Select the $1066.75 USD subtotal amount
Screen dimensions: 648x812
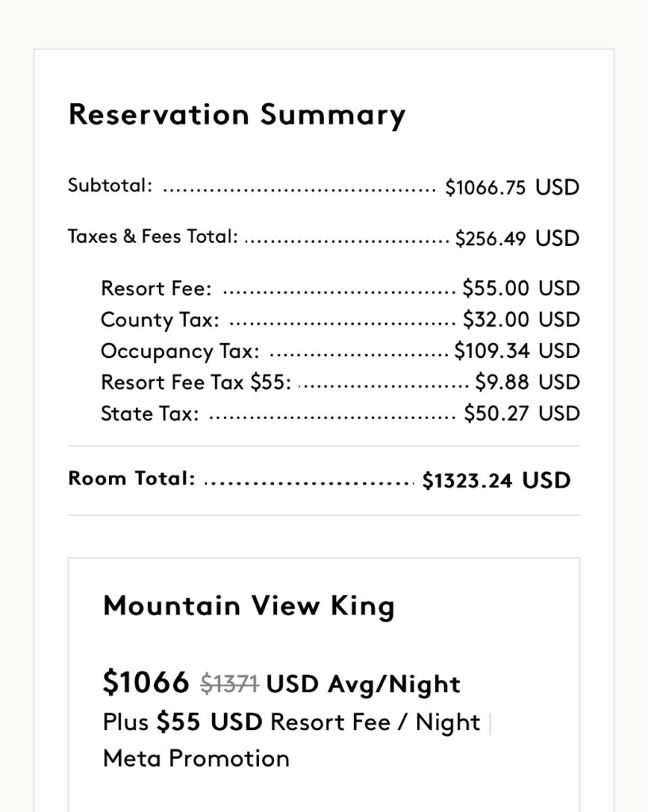click(512, 188)
